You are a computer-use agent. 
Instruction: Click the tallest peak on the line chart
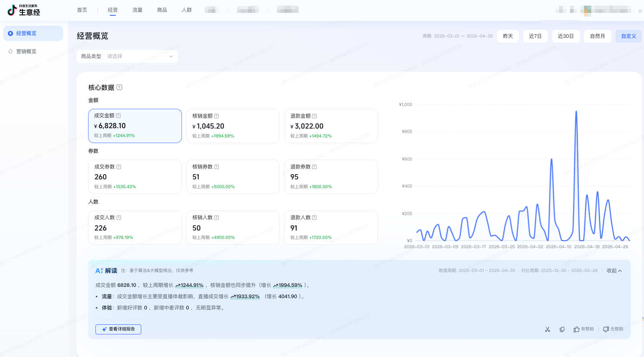point(576,112)
